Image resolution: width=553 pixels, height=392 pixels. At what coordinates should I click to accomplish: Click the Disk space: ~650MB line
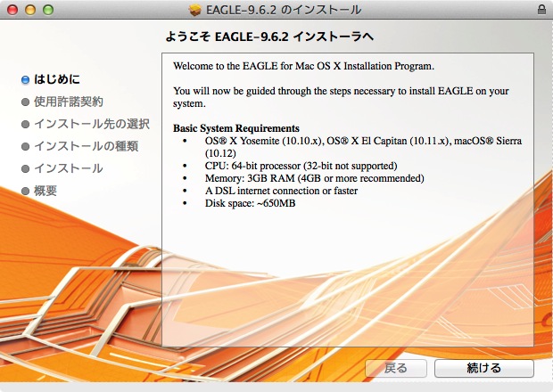tap(250, 203)
